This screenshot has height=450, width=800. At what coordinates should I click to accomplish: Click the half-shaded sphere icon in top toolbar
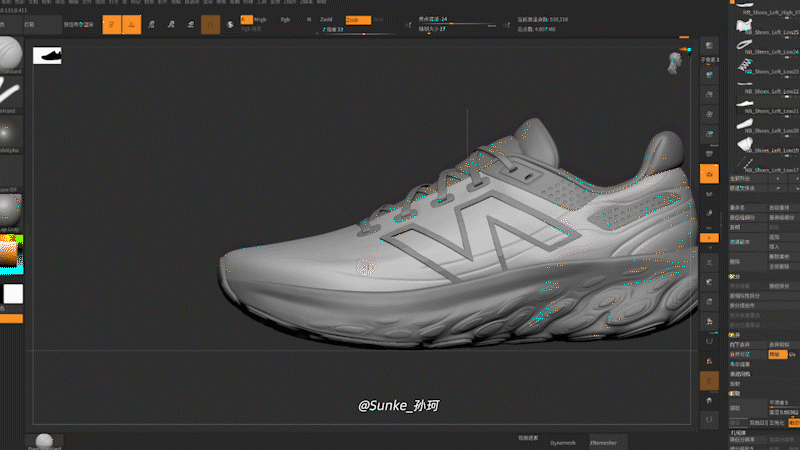click(230, 24)
